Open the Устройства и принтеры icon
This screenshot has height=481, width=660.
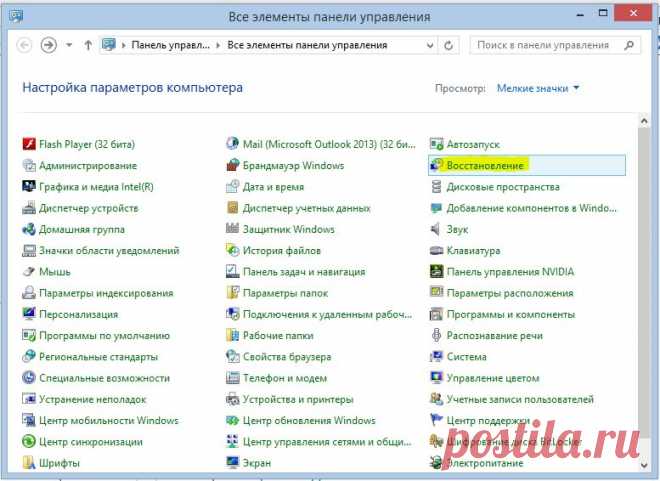click(x=232, y=399)
